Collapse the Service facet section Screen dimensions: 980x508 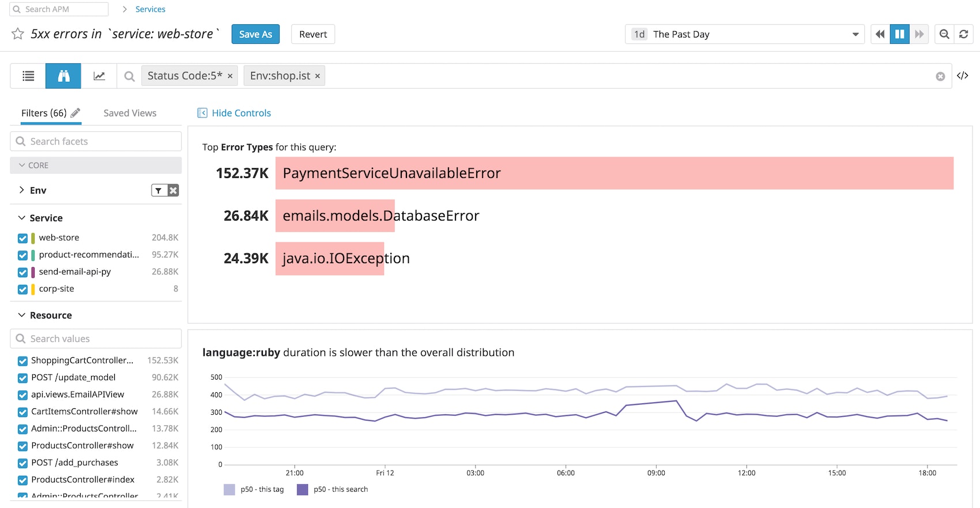click(22, 218)
